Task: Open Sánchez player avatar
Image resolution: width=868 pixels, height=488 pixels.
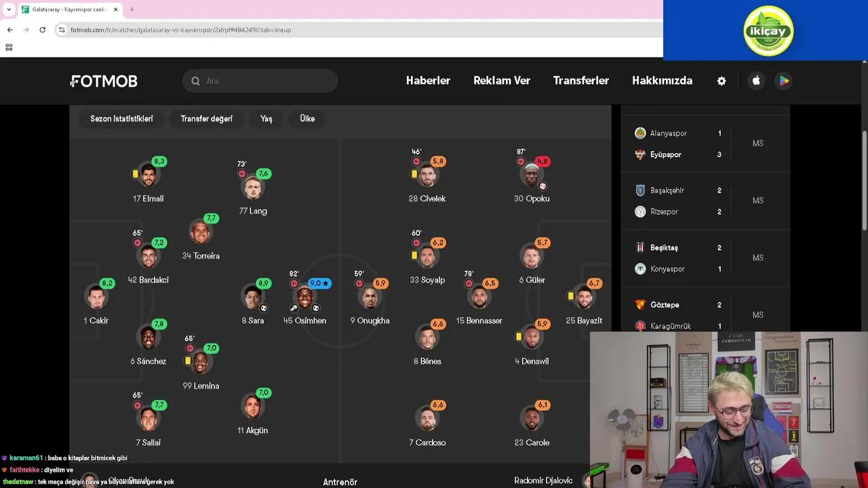Action: (149, 338)
